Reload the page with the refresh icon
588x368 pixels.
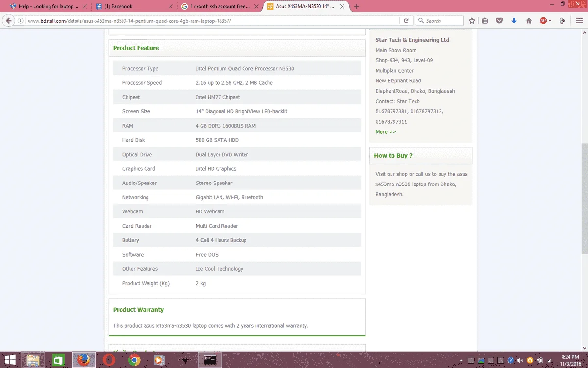[406, 21]
